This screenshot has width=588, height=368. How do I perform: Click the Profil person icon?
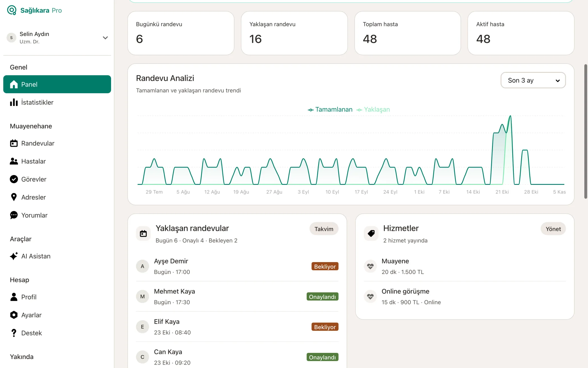tap(14, 297)
